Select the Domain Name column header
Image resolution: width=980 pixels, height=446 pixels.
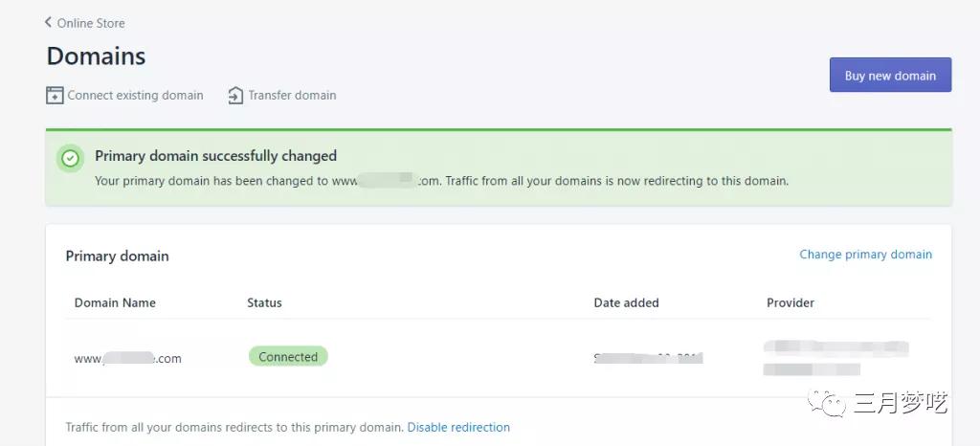pos(115,302)
